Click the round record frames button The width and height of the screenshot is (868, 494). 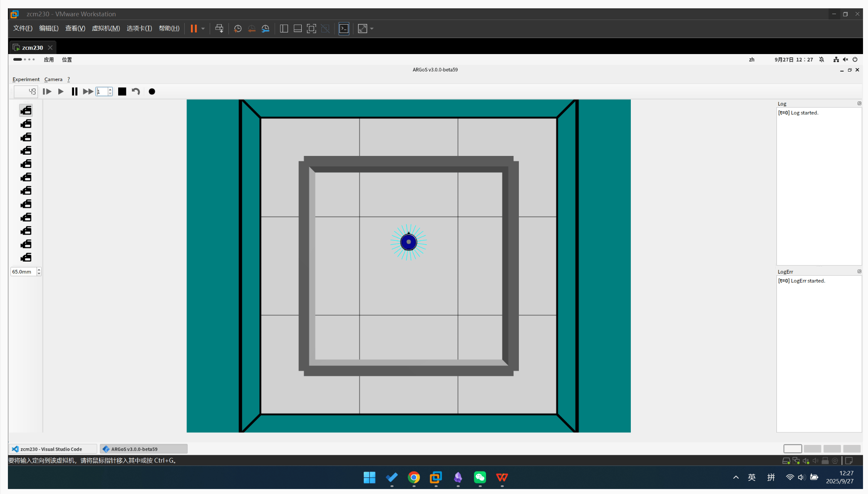152,91
